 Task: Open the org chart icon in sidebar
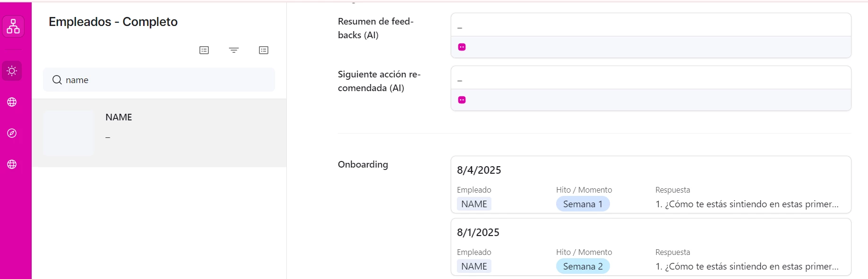[13, 26]
